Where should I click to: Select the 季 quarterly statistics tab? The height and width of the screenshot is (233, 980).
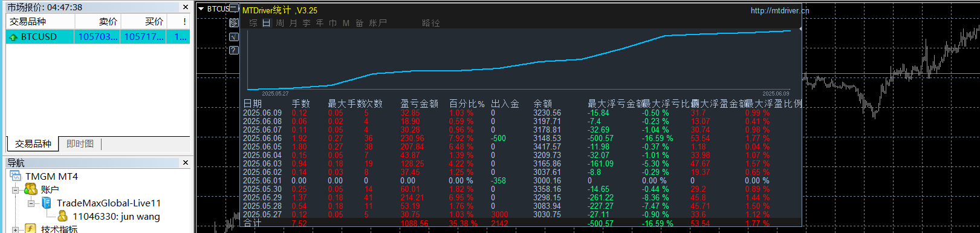[x=307, y=23]
